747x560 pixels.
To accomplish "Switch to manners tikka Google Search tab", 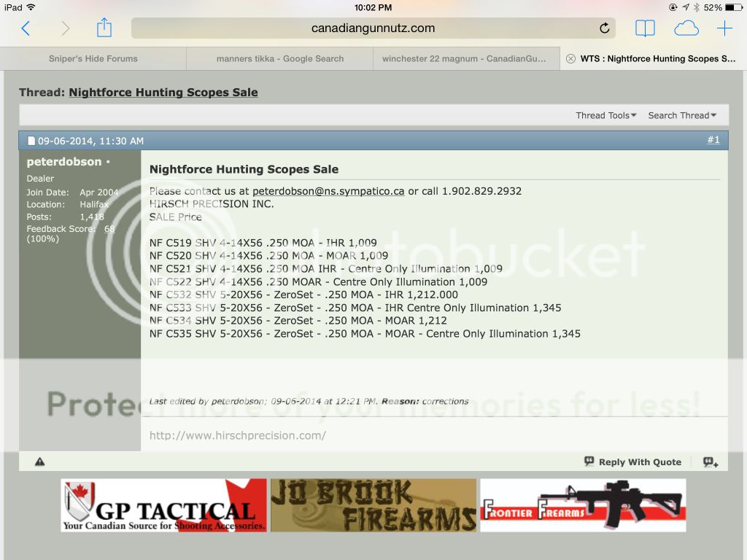I will point(279,59).
